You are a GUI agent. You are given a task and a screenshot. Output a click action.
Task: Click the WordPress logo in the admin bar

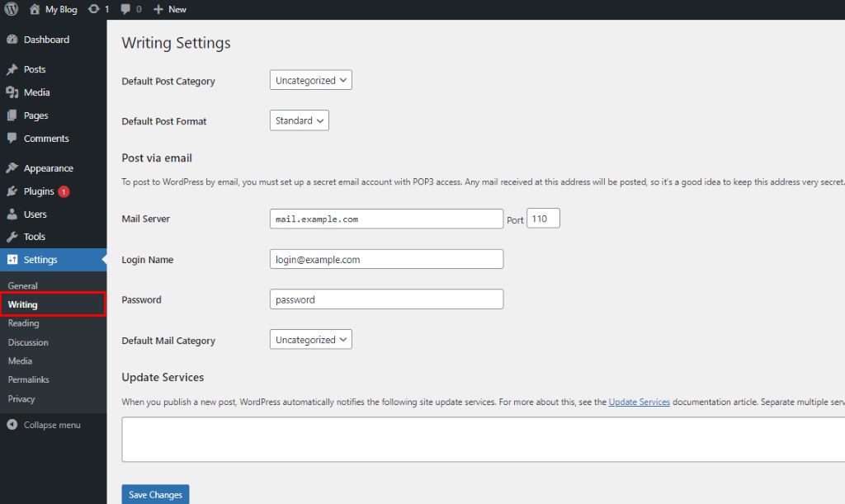coord(10,9)
